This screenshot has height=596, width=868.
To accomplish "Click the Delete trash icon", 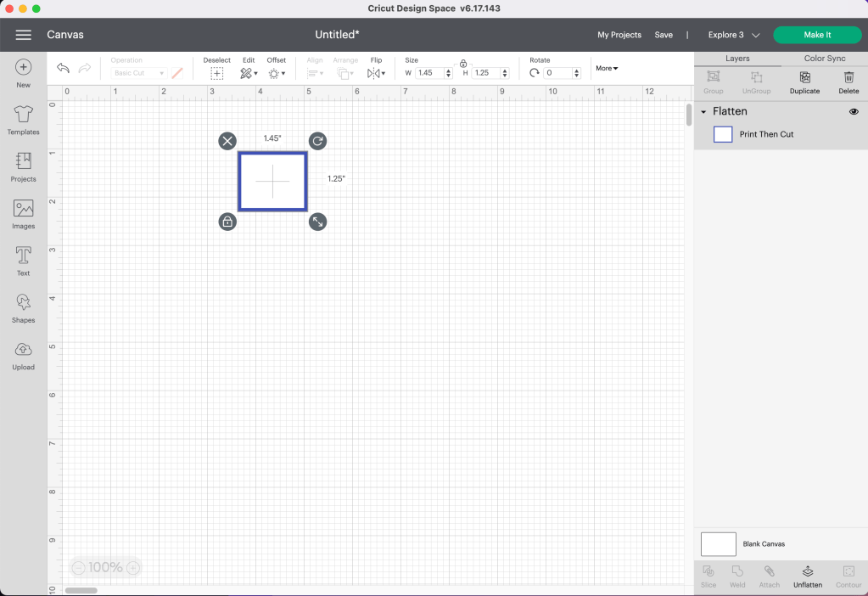I will (x=848, y=82).
